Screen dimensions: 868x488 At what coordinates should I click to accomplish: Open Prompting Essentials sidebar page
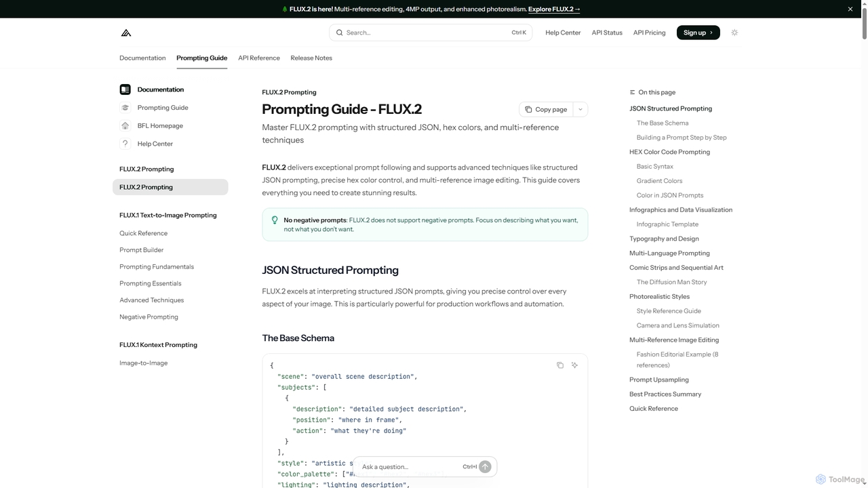pyautogui.click(x=151, y=283)
